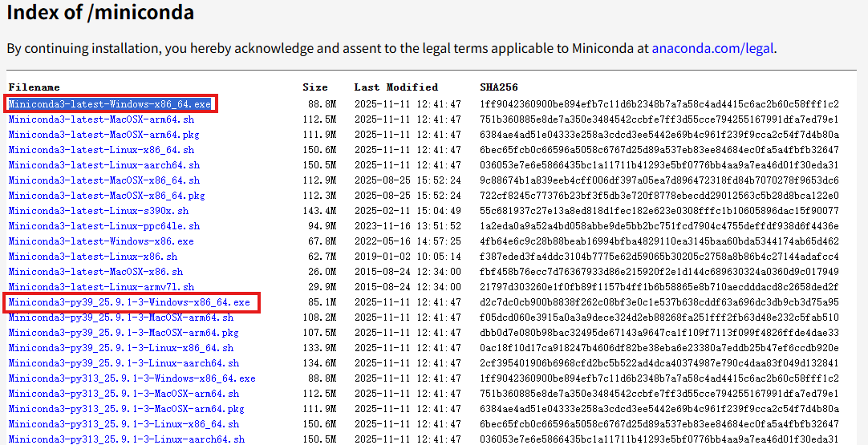Open Miniconda3-latest-Linux-x86.sh download
The image size is (868, 445).
point(93,257)
